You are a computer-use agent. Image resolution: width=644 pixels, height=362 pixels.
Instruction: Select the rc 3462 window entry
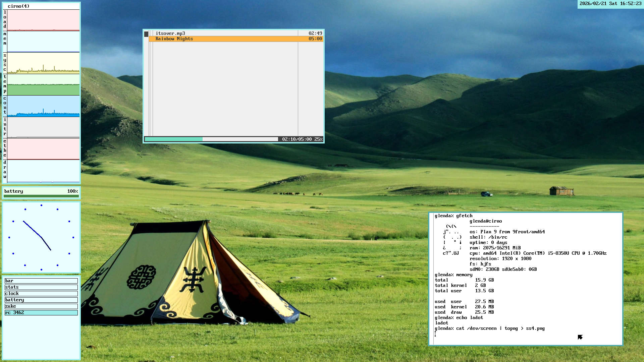pyautogui.click(x=41, y=313)
